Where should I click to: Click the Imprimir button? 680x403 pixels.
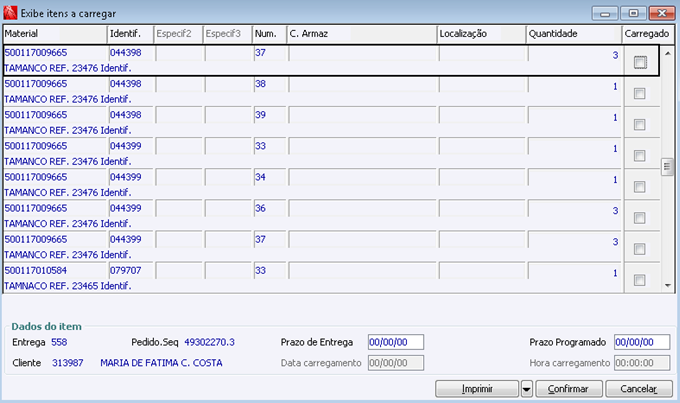(477, 389)
